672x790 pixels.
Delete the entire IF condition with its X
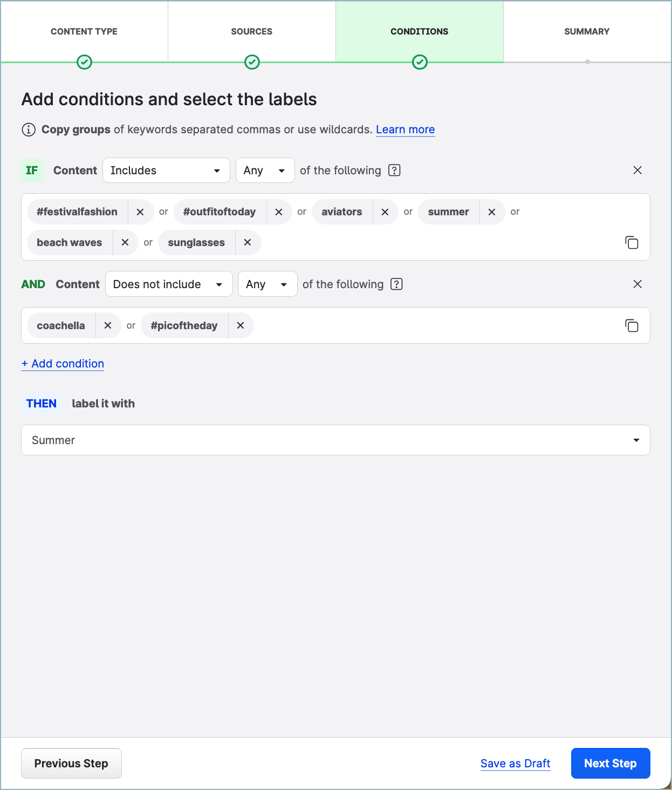pos(637,170)
